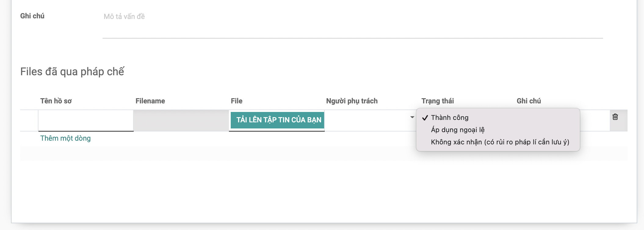
Task: Click the Thêm một dòng link
Action: pyautogui.click(x=65, y=138)
